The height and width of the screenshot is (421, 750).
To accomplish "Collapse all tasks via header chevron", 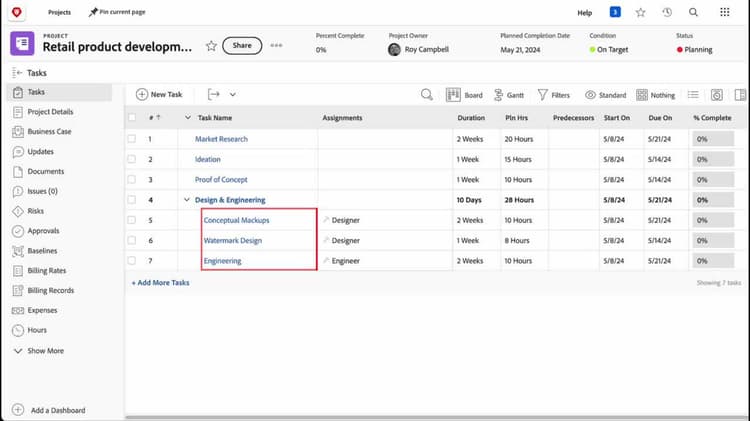I will click(188, 117).
